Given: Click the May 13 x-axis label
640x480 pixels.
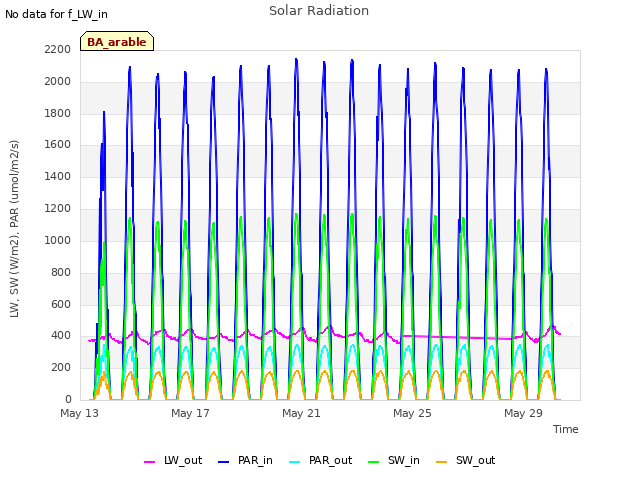Looking at the screenshot, I should [79, 413].
